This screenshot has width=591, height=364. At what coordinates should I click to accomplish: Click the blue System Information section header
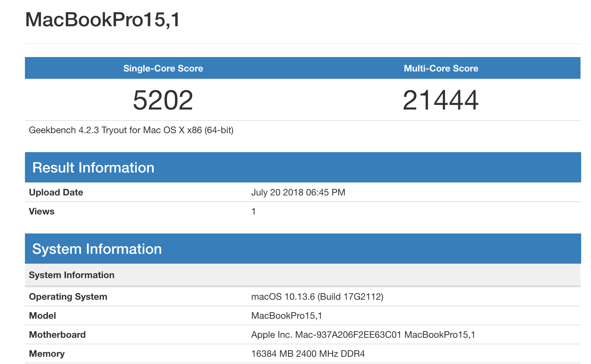tap(303, 249)
